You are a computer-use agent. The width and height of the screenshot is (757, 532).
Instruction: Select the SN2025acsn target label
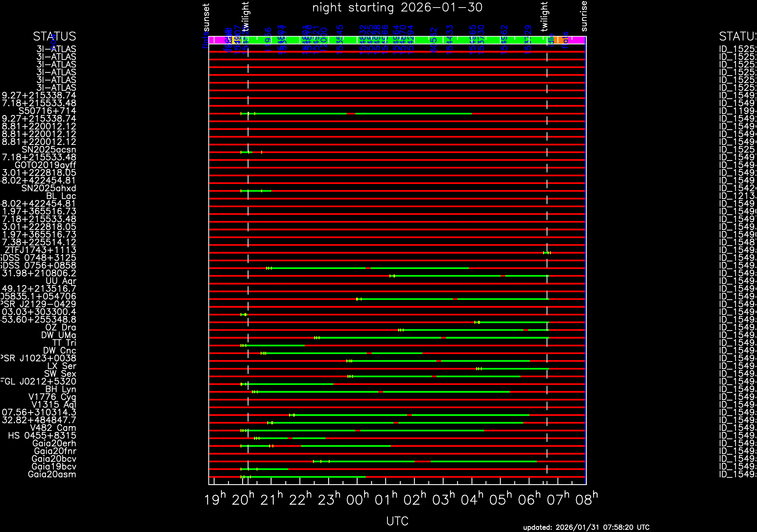point(49,149)
